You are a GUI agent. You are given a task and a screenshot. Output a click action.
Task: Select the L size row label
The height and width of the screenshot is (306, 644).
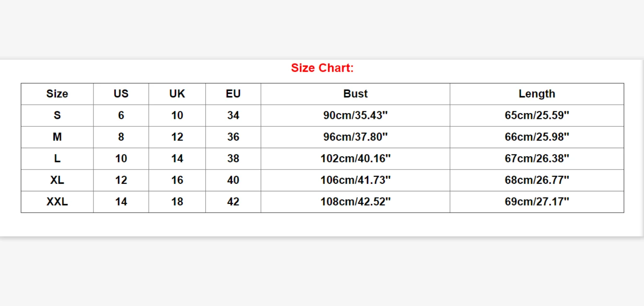[x=57, y=159]
